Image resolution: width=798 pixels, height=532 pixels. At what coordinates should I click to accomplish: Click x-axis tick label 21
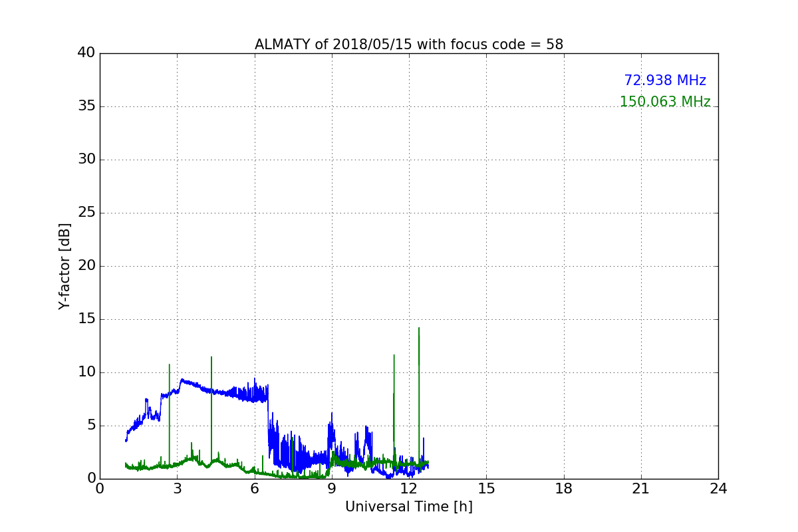[641, 489]
